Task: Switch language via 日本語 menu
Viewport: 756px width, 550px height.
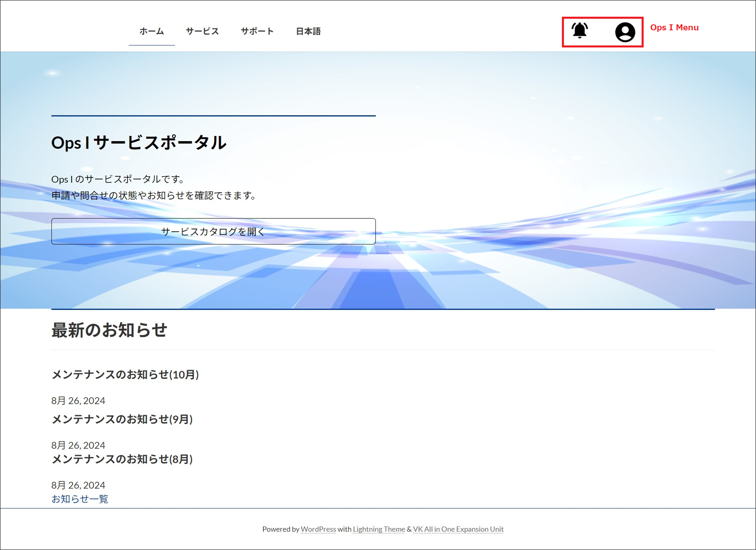Action: click(x=308, y=31)
